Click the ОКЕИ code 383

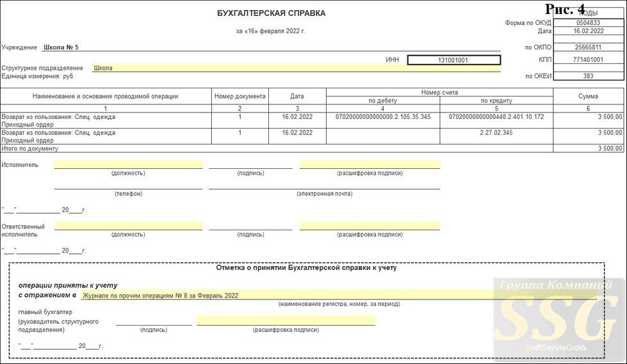pyautogui.click(x=588, y=76)
